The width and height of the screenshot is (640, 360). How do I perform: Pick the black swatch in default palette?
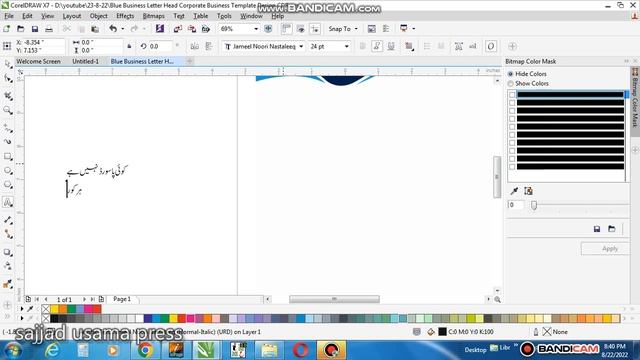[x=54, y=318]
